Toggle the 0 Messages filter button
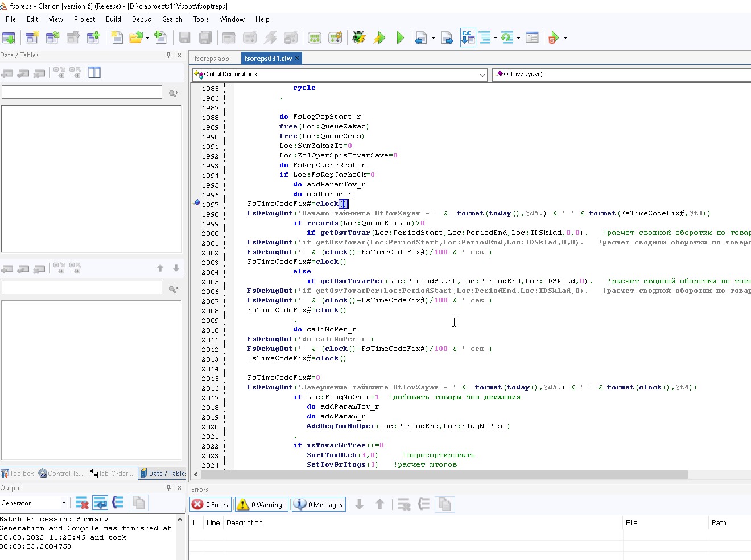Viewport: 751px width, 560px height. point(319,504)
